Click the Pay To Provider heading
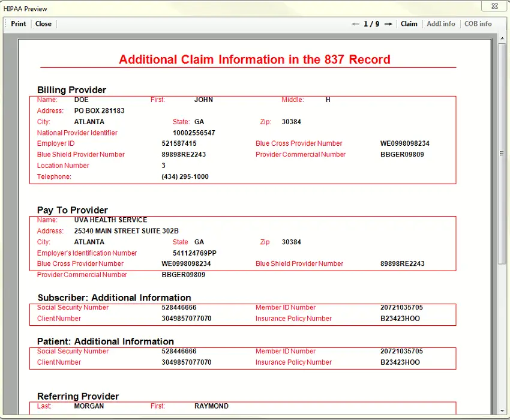Image resolution: width=510 pixels, height=420 pixels. point(72,210)
